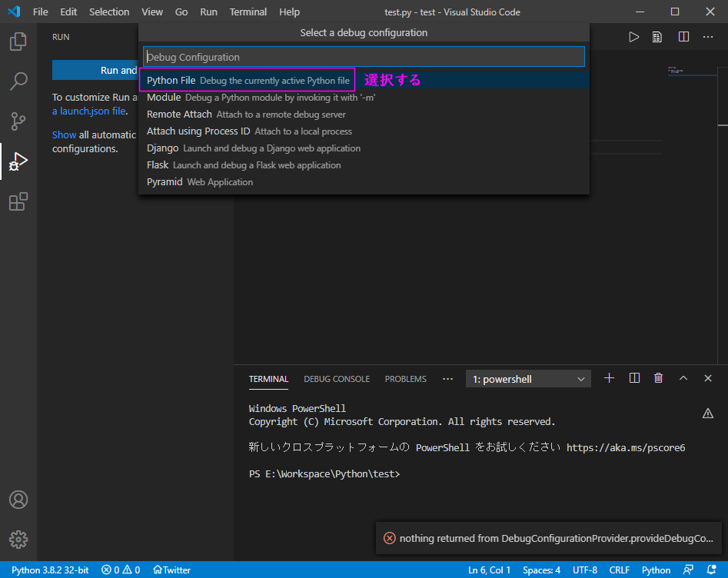Switch to the TERMINAL tab

(268, 379)
